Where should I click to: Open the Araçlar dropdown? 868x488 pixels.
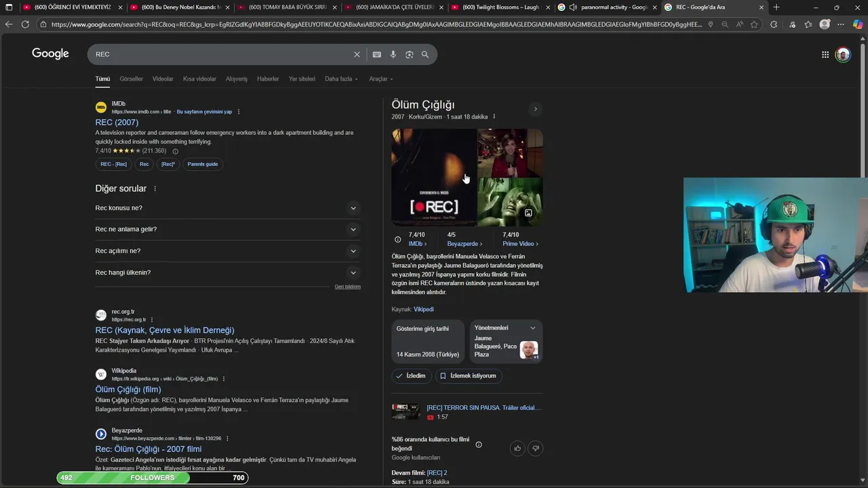tap(381, 79)
